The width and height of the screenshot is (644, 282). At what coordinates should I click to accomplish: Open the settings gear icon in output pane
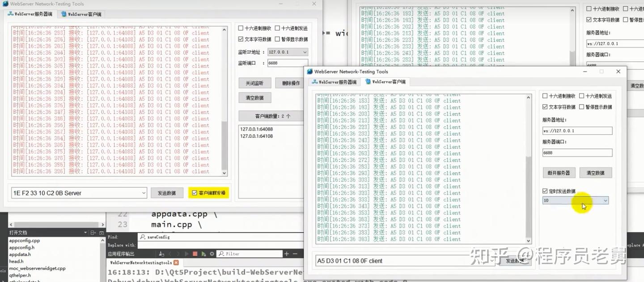click(212, 253)
